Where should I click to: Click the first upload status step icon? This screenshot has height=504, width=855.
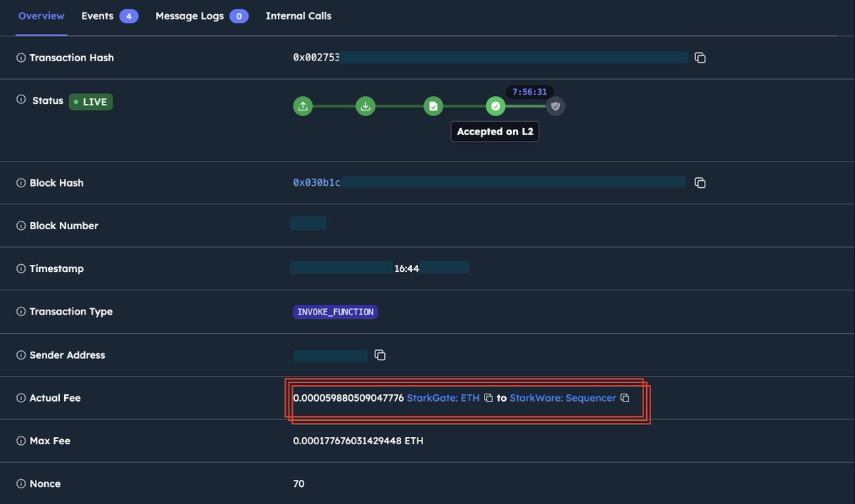(x=303, y=107)
